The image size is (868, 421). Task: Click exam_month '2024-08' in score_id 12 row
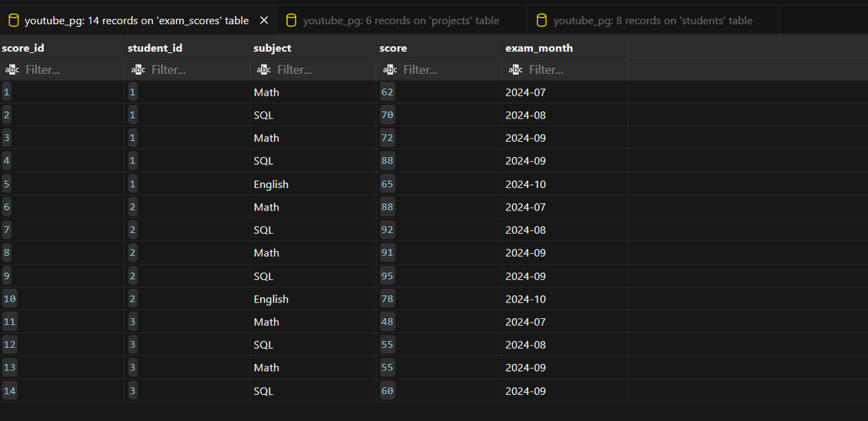[x=565, y=345]
